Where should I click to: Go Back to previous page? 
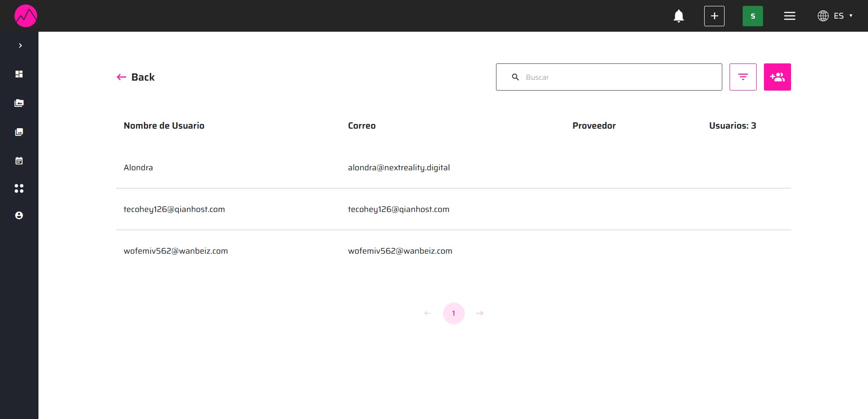[x=136, y=77]
